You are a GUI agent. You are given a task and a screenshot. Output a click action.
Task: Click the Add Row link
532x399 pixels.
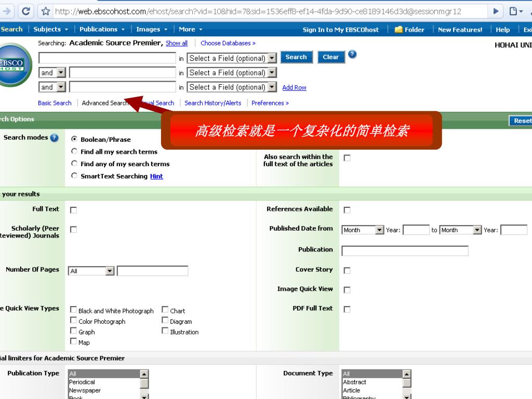pos(294,87)
